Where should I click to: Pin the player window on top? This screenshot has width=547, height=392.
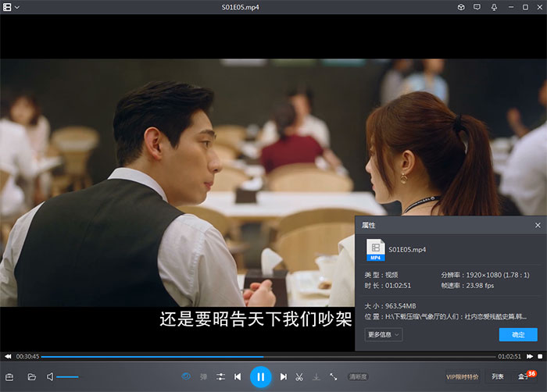(x=495, y=7)
